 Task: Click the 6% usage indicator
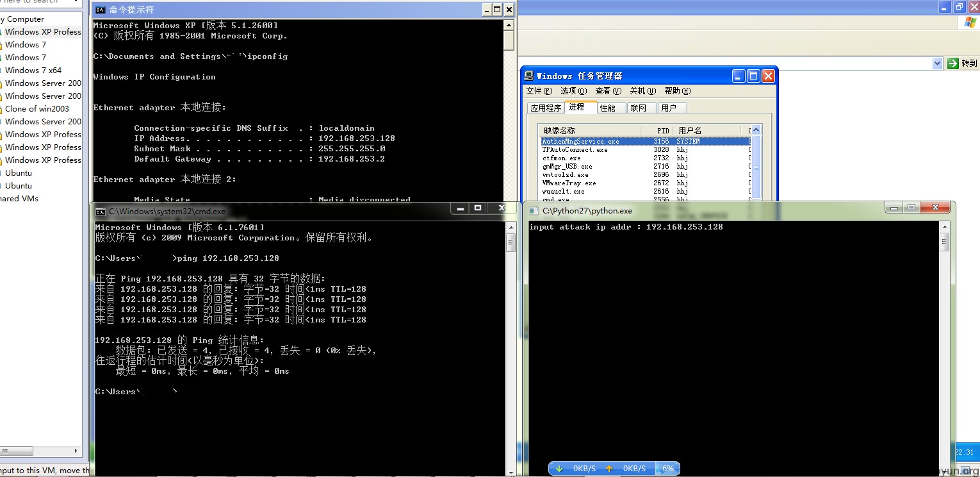click(x=668, y=469)
